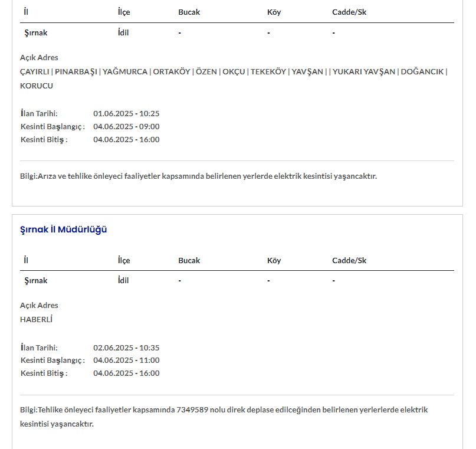Viewport: 476px width, 449px height.
Task: Click the outage start 04.06.2025 - 11:00
Action: (126, 360)
